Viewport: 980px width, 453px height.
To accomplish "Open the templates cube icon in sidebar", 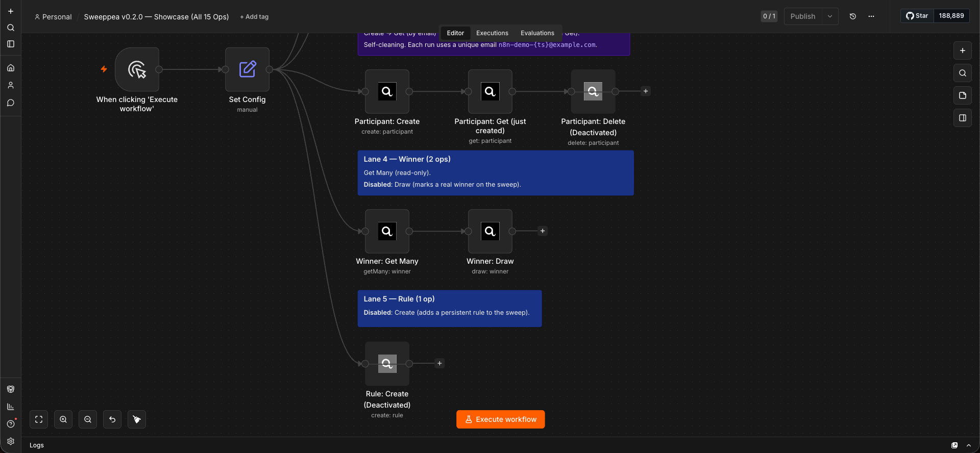I will [x=11, y=389].
